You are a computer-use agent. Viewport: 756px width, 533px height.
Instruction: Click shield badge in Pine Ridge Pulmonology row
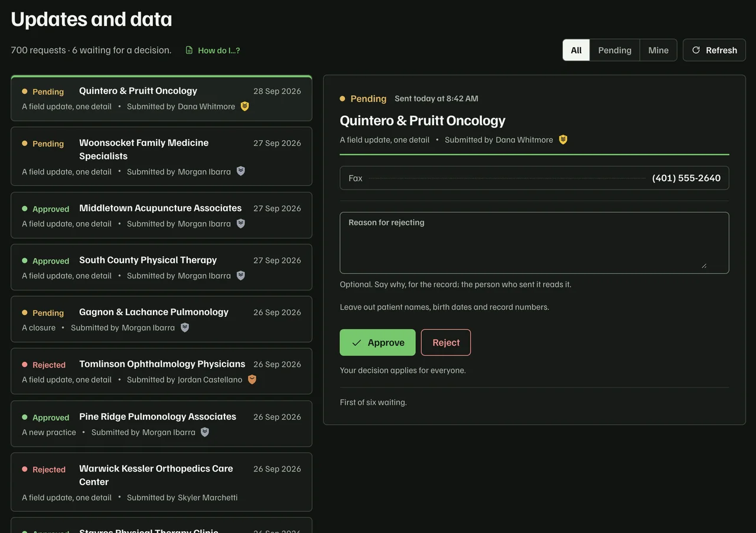[205, 432]
